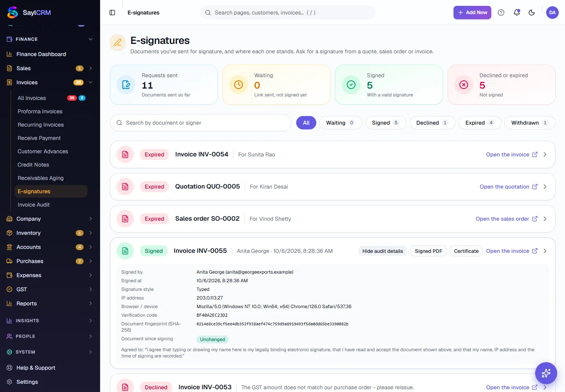565x392 pixels.
Task: Filter by Signed status
Action: click(386, 123)
